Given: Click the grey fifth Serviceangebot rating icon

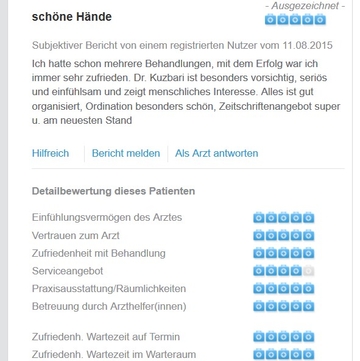Looking at the screenshot, I should (309, 271).
